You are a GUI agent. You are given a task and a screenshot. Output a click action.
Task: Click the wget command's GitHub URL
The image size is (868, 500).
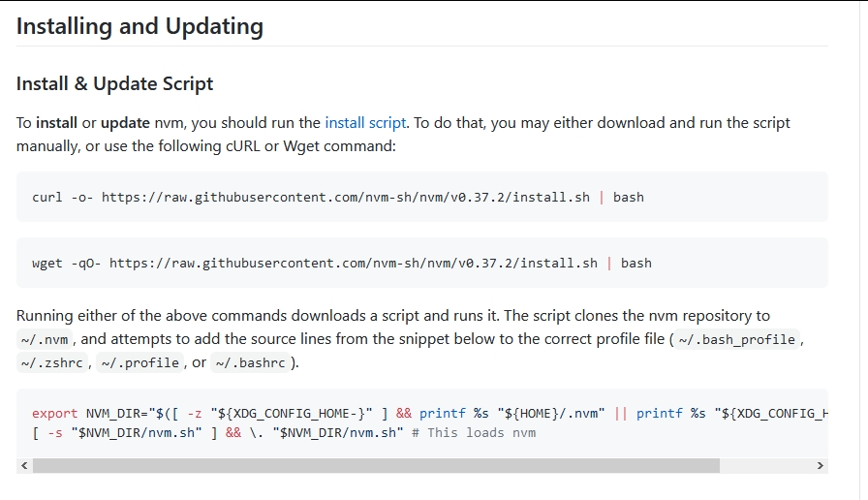[x=353, y=264]
